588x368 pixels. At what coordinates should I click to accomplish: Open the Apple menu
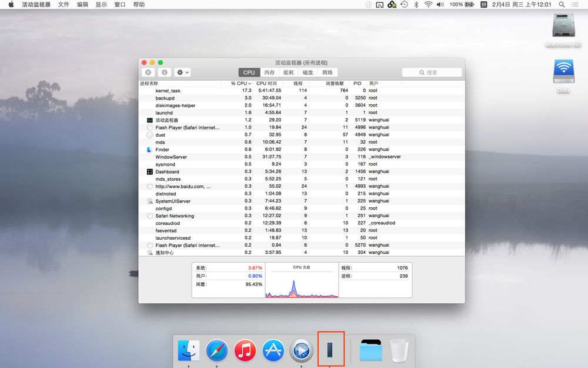(x=10, y=4)
